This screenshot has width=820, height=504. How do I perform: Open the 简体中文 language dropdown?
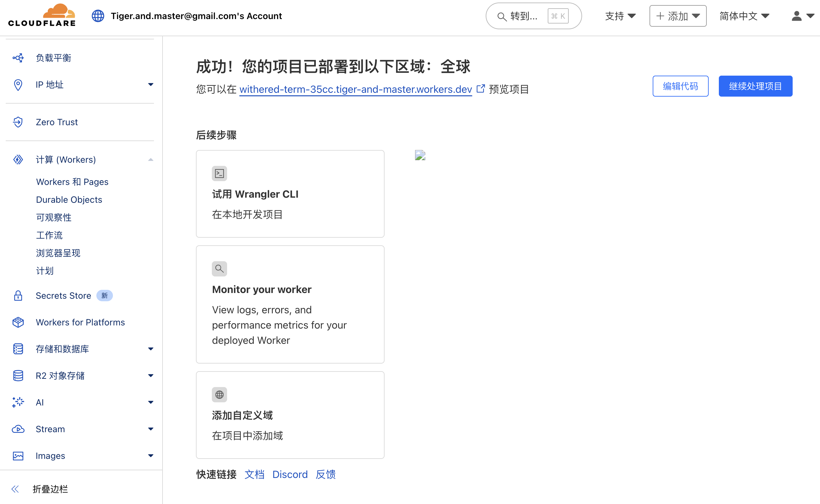(x=744, y=16)
